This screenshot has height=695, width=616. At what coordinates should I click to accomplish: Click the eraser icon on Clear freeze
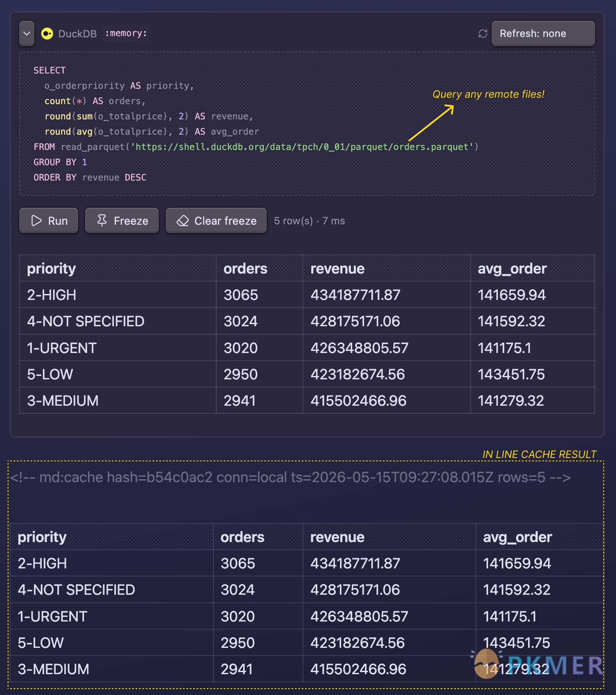(x=183, y=220)
